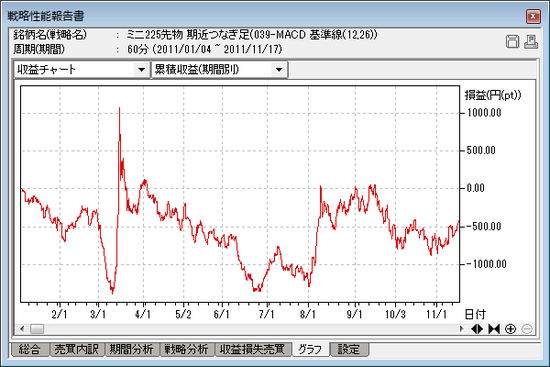The image size is (550, 367).
Task: Click the strategy name text ミニ225先物
Action: click(x=155, y=34)
